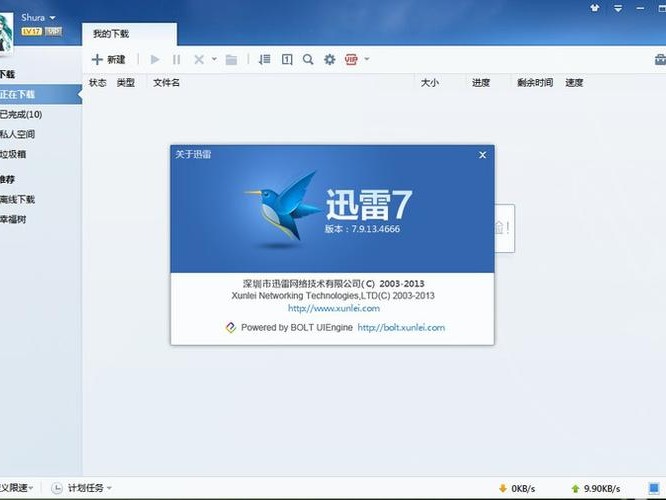Click the user avatar picture

click(x=6, y=33)
